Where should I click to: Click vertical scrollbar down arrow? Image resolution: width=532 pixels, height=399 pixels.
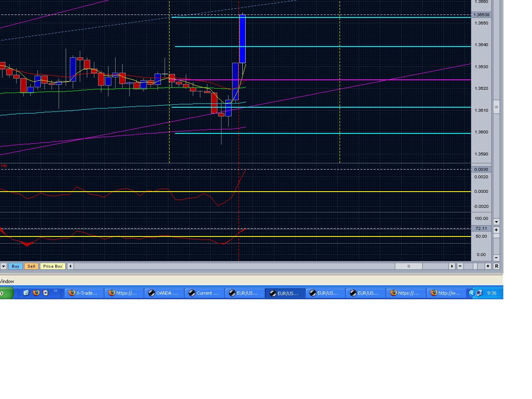tap(496, 222)
